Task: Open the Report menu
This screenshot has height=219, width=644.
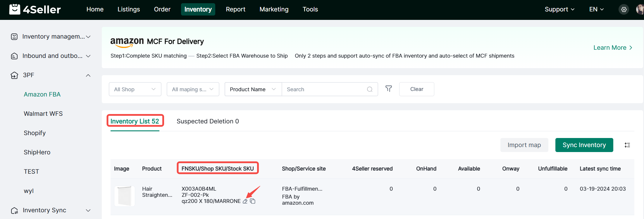Action: click(x=235, y=9)
